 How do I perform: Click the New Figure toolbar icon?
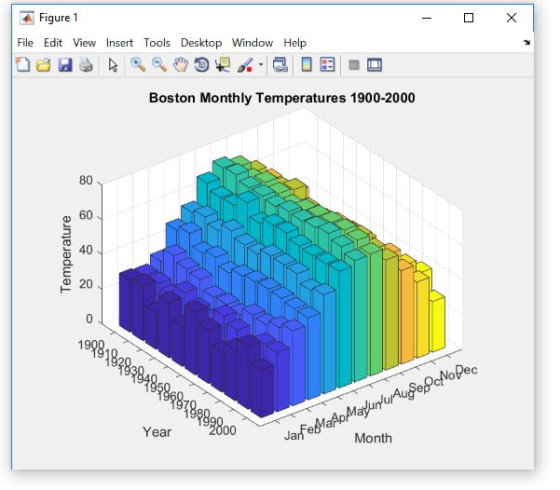coord(23,65)
